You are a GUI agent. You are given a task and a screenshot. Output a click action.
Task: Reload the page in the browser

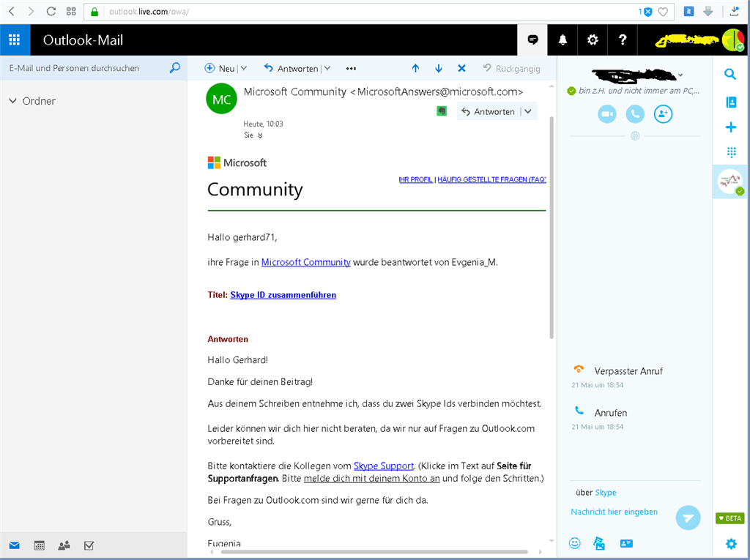(x=51, y=11)
